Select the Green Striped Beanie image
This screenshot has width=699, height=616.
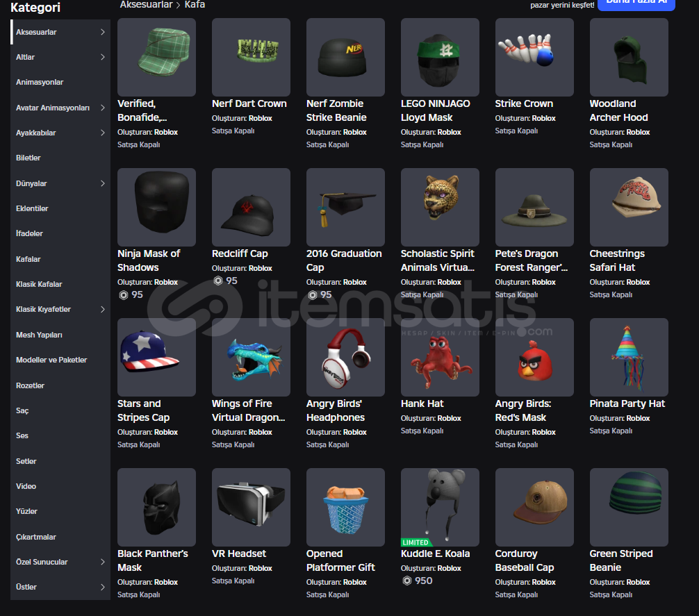click(629, 508)
